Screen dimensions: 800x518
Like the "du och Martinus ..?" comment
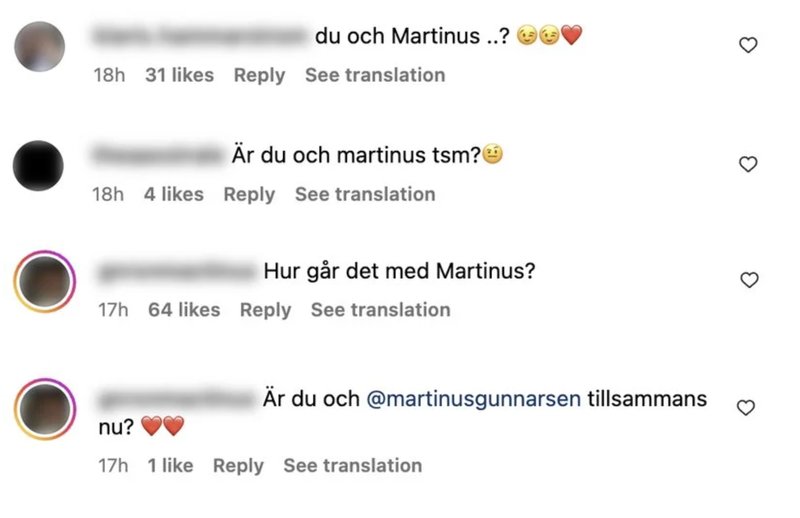748,45
